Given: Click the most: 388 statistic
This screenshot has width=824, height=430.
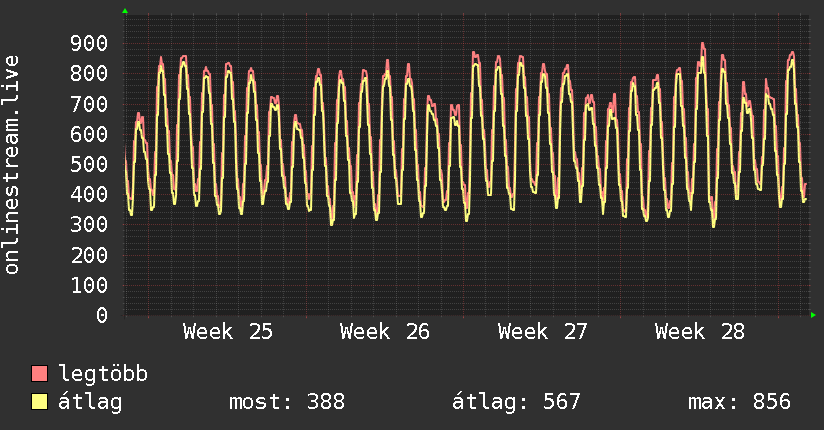Looking at the screenshot, I should coord(287,402).
